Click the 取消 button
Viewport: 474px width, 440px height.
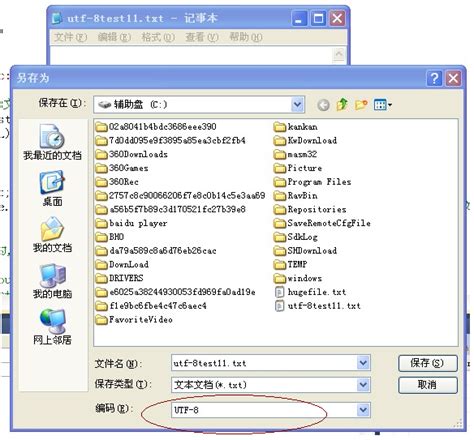(427, 385)
